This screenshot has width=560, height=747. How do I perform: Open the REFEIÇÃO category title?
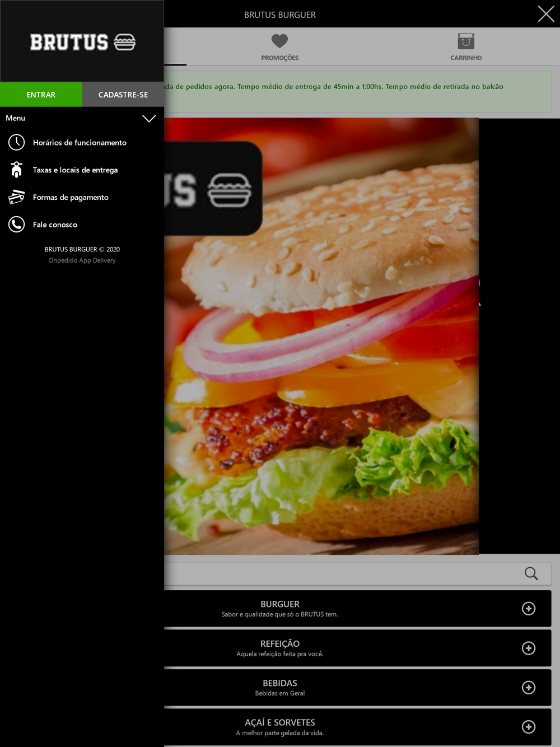click(x=280, y=644)
